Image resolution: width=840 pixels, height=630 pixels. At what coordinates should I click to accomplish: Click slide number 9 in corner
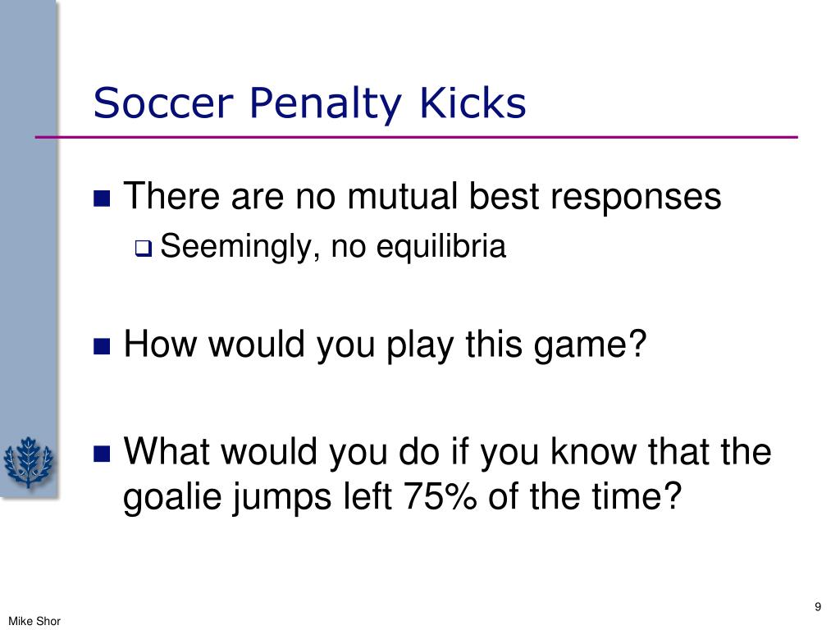click(x=818, y=606)
